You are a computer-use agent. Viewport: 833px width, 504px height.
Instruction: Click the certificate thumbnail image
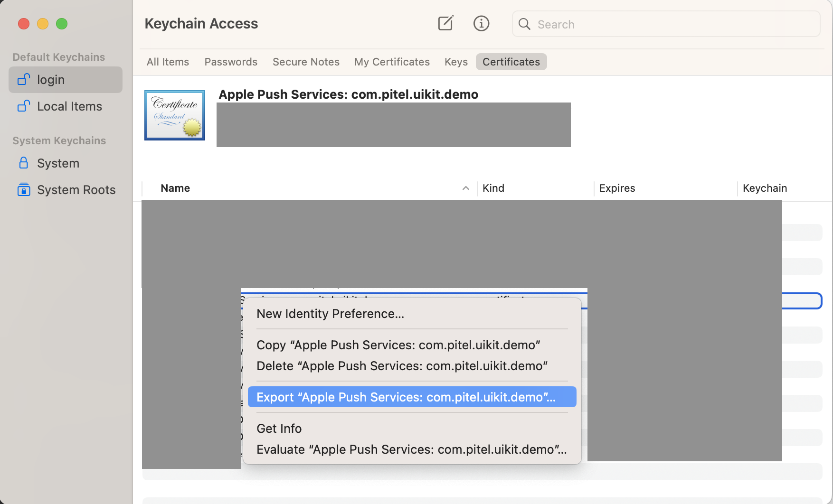[x=175, y=115]
